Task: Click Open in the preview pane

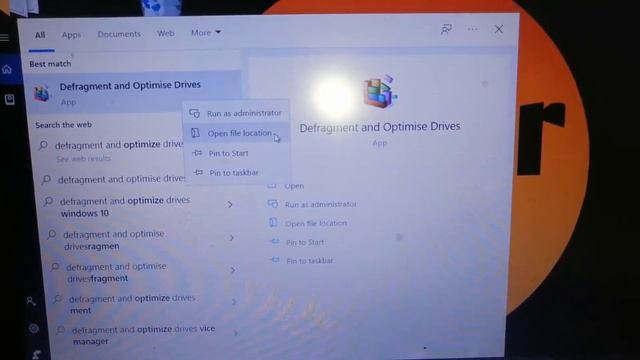Action: (x=294, y=186)
